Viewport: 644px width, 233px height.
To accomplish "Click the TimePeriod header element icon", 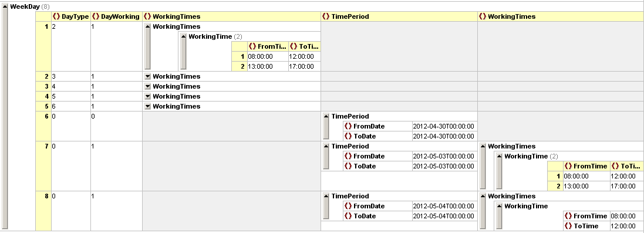I will pyautogui.click(x=326, y=16).
